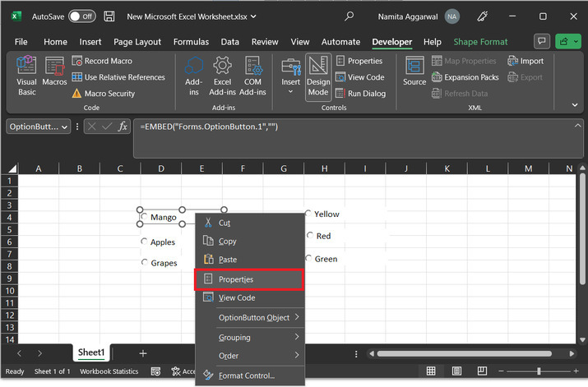Open the Visual Basic editor
The height and width of the screenshot is (387, 588).
(26, 76)
